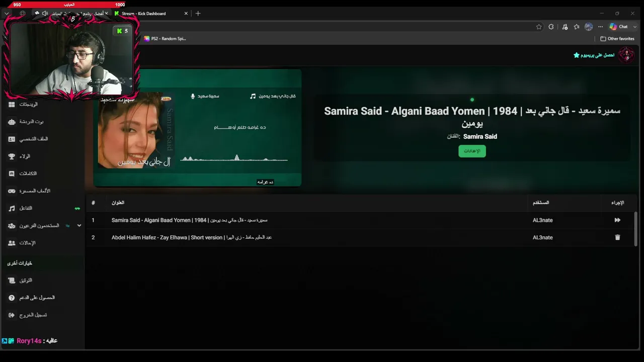This screenshot has height=362, width=644.
Task: Open the sub-users group icon
Action: 12,226
